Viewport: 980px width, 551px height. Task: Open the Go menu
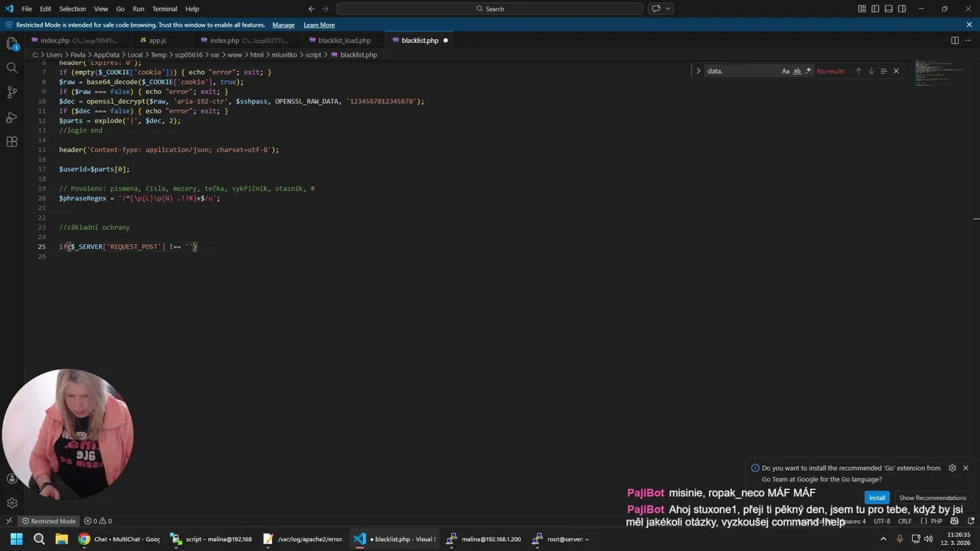[120, 8]
